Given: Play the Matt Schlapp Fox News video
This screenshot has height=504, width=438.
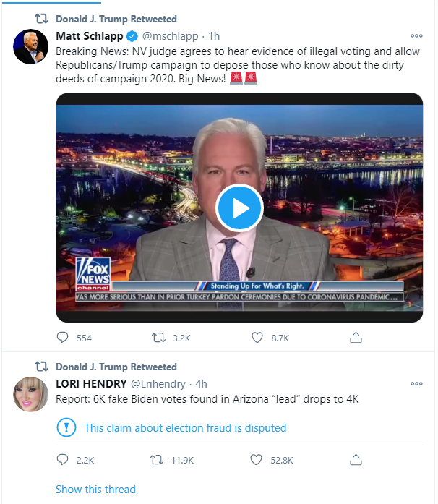Looking at the screenshot, I should tap(239, 208).
